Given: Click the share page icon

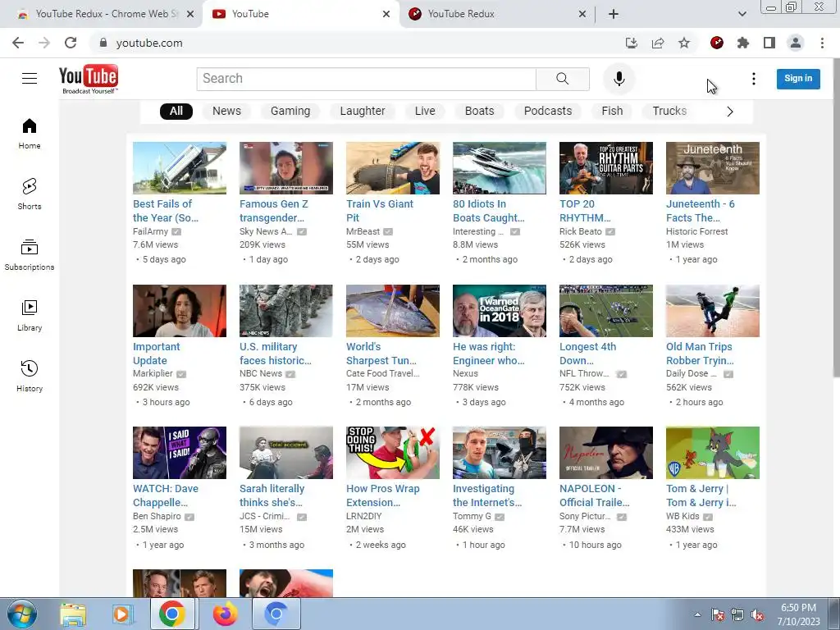Looking at the screenshot, I should coord(658,43).
